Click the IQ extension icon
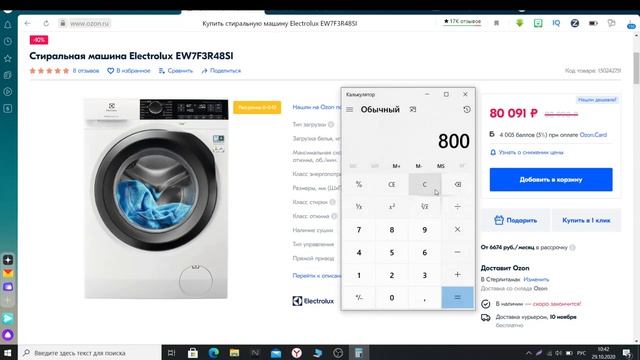Viewport: 640px width, 360px height. tap(556, 23)
